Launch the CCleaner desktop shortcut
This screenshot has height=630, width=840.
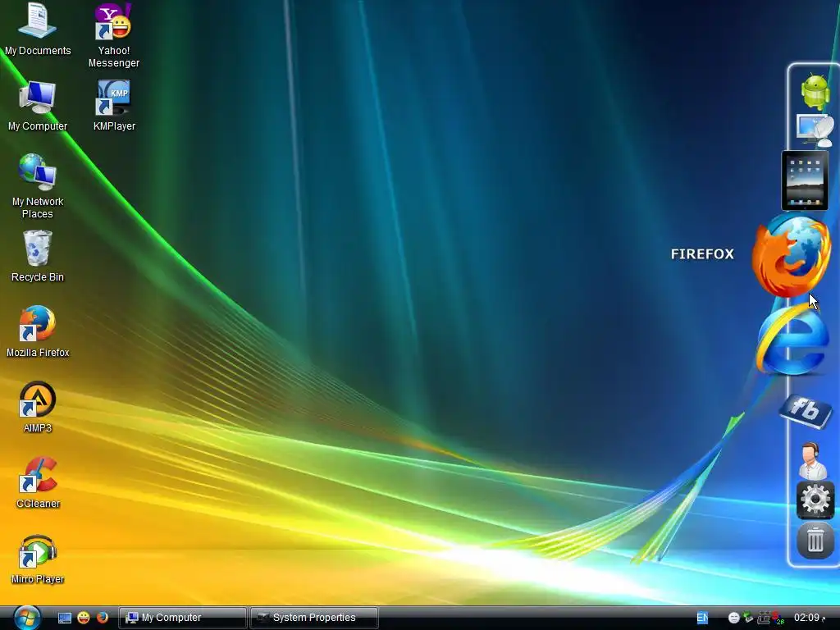(38, 482)
